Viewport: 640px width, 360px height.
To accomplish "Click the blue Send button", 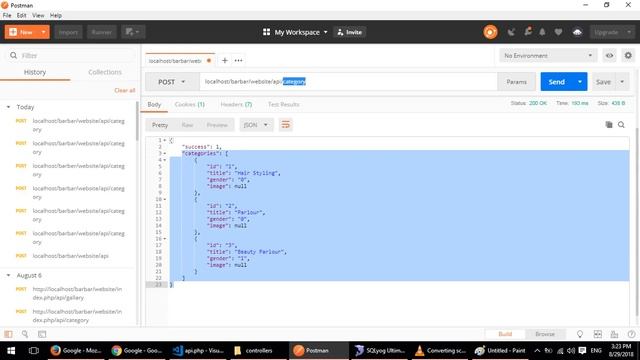I will click(557, 82).
